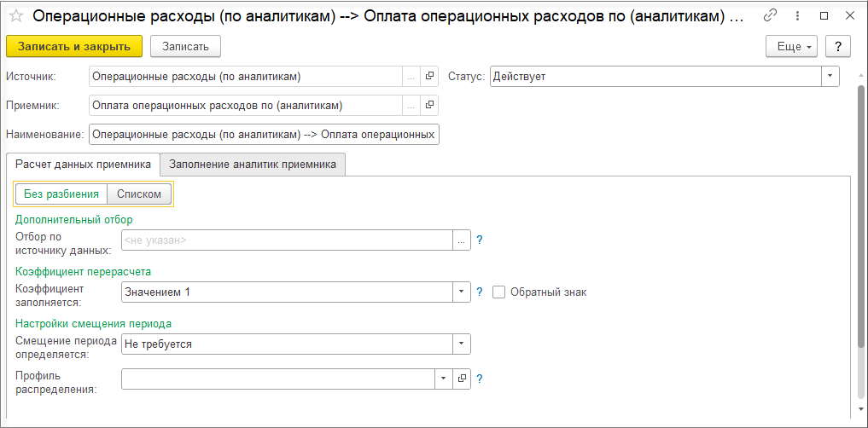Open the Источник record with open icon
868x428 pixels.
click(x=430, y=77)
